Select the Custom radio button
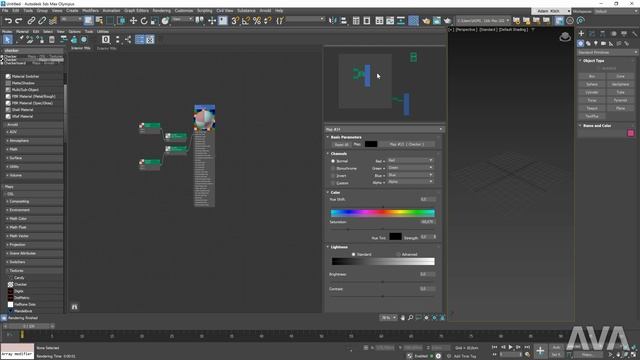This screenshot has height=360, width=640. coord(333,183)
